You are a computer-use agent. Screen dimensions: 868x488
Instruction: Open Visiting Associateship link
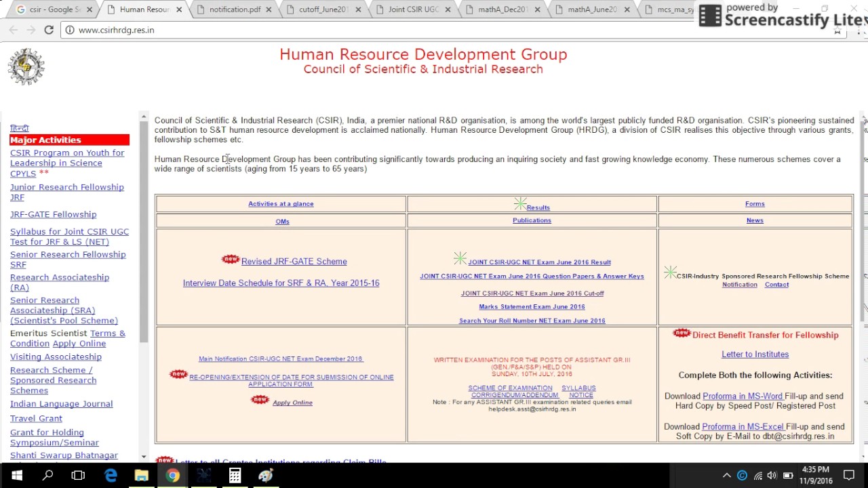56,357
